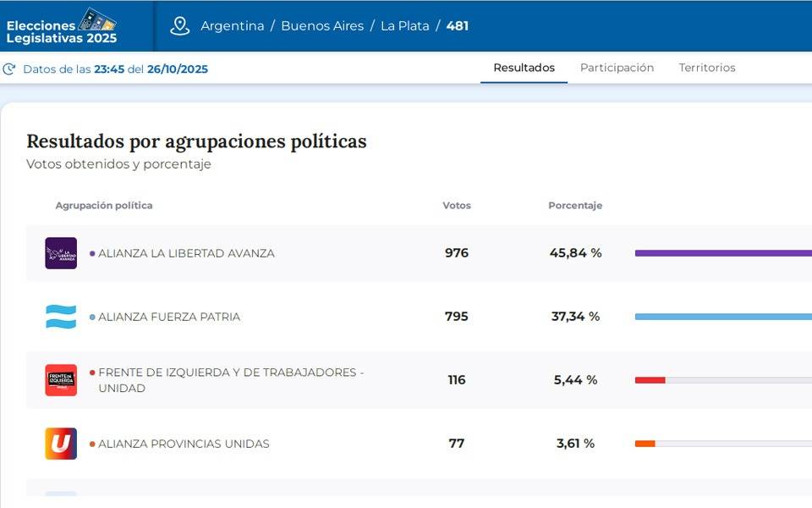Image resolution: width=812 pixels, height=508 pixels.
Task: Click the location pin icon
Action: click(179, 26)
